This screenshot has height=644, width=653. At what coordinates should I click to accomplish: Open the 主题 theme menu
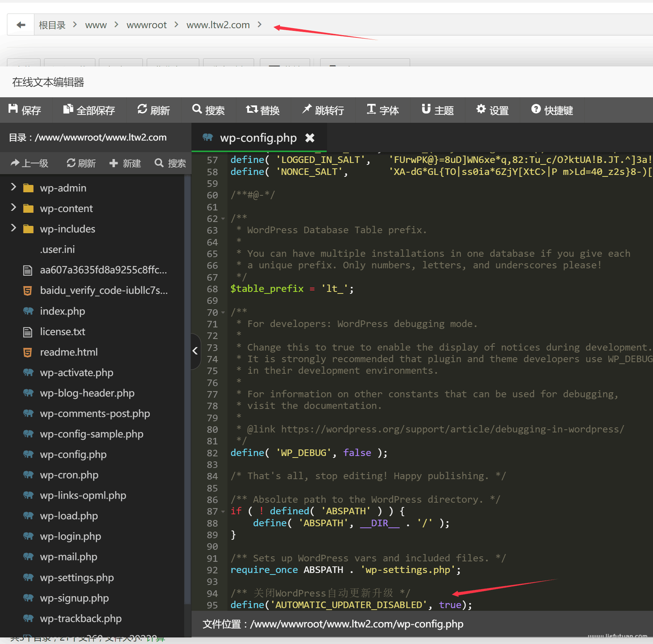tap(438, 110)
